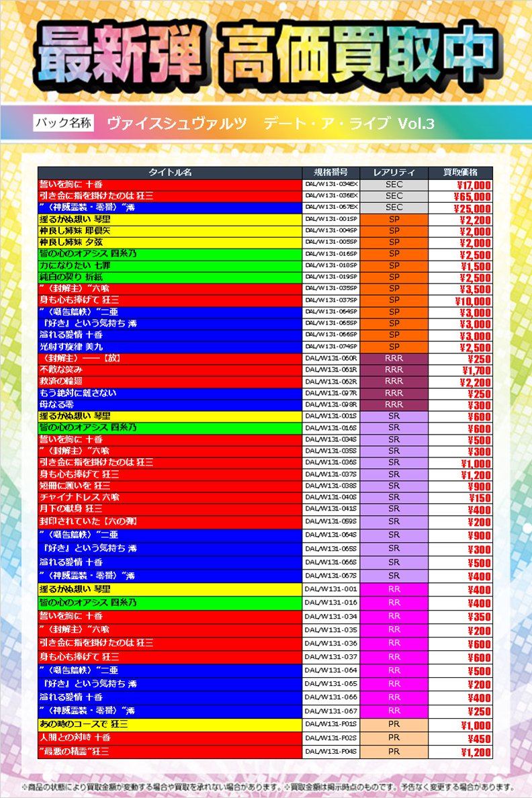The image size is (532, 798).
Task: Select the card title 救済の輪廻
Action: 60,381
